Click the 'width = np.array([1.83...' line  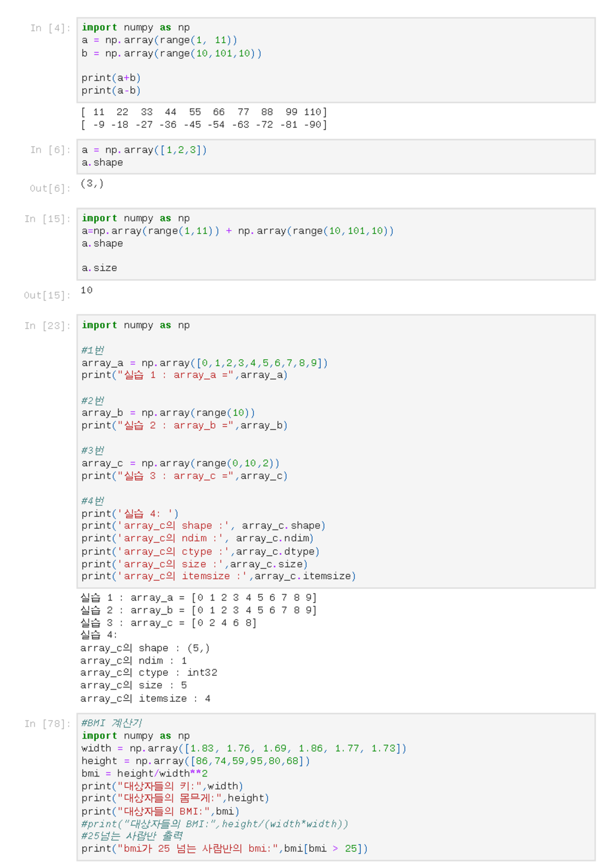click(x=244, y=748)
